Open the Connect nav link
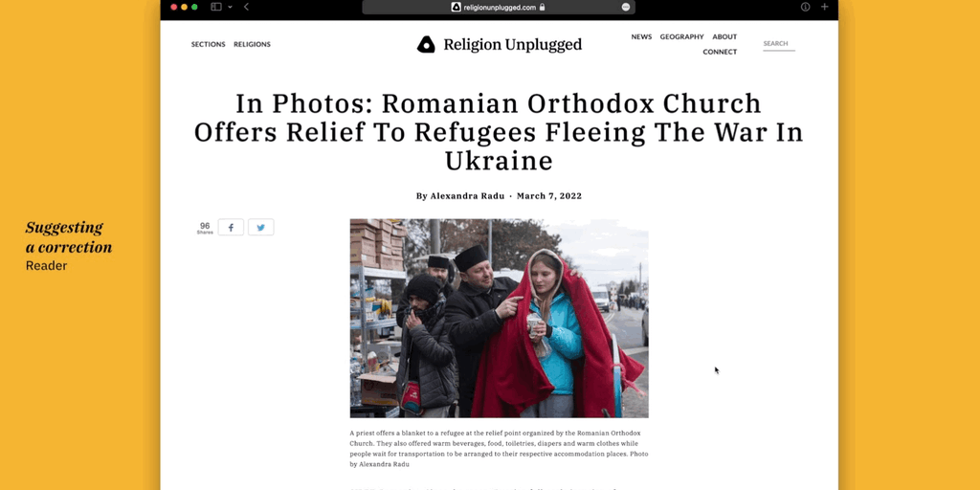 click(720, 52)
